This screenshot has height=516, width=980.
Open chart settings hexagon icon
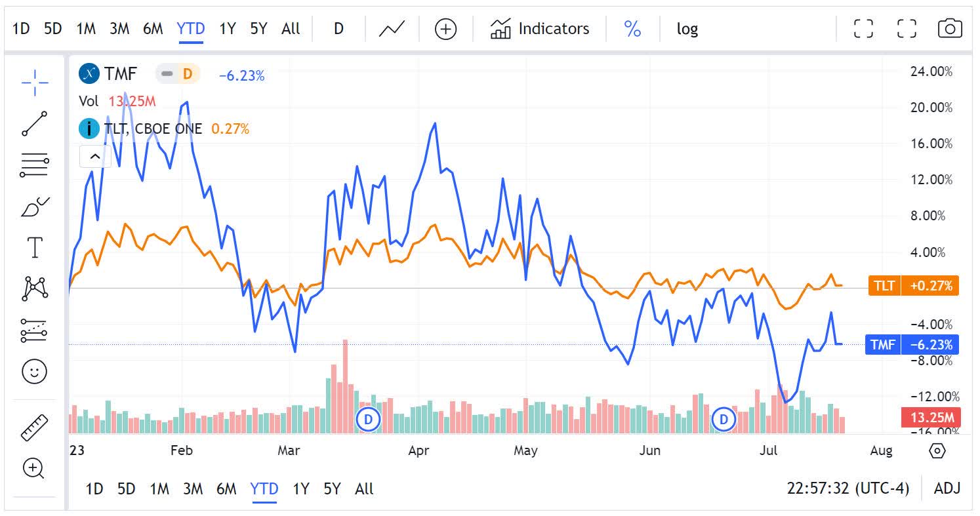(938, 451)
